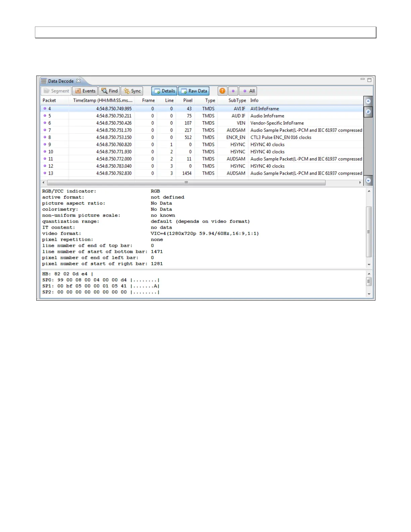
Task: Click right arrow of horizontal scrollbar
Action: (x=360, y=183)
